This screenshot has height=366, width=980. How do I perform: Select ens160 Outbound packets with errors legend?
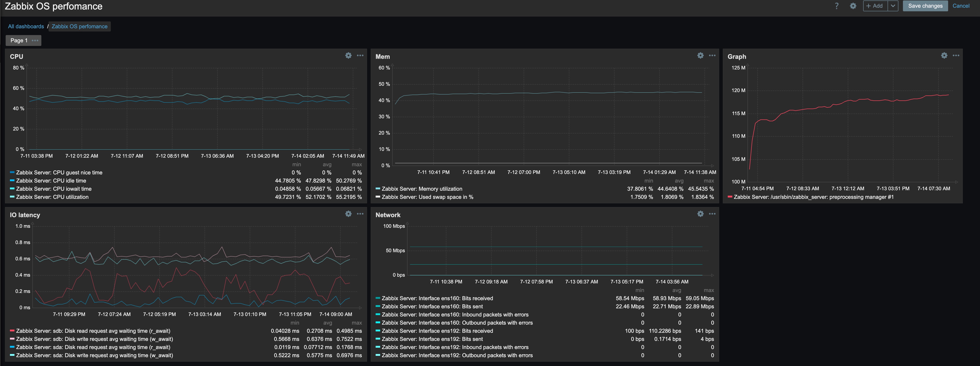click(x=457, y=323)
